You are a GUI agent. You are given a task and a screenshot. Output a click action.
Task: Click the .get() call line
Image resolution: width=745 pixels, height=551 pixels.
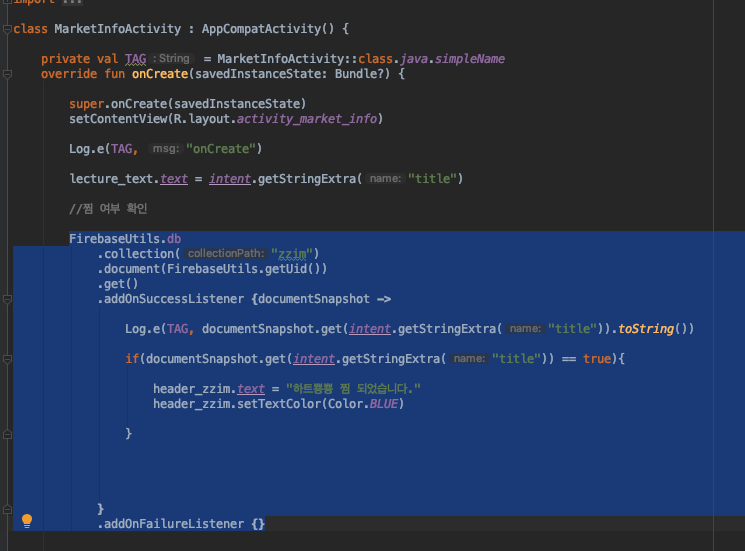[x=118, y=284]
